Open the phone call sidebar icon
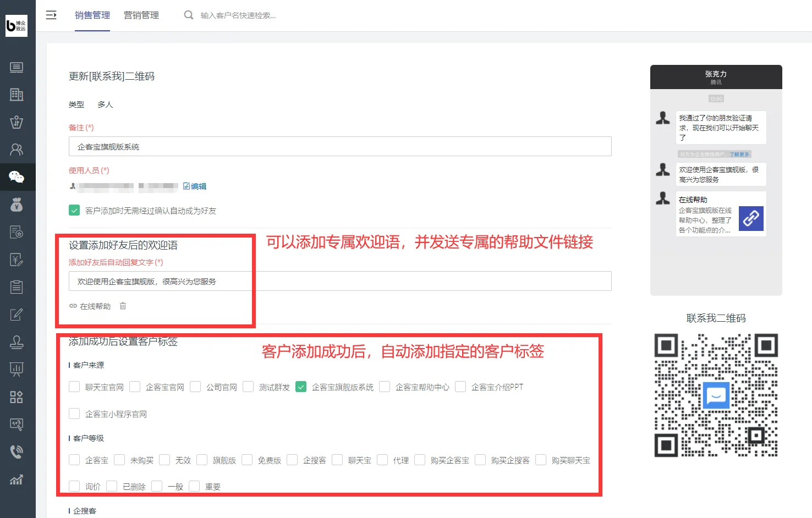The height and width of the screenshot is (518, 812). tap(17, 452)
